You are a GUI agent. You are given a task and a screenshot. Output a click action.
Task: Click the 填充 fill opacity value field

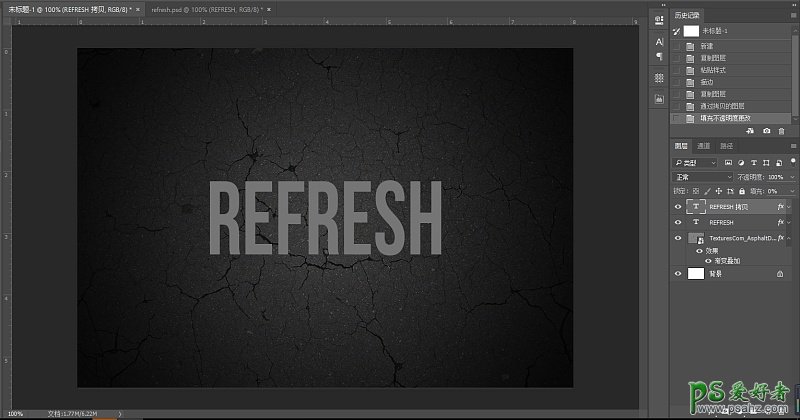[775, 189]
